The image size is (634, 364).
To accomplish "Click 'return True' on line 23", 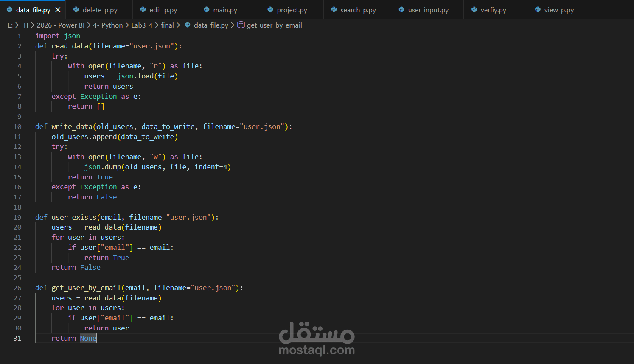I will [x=107, y=258].
